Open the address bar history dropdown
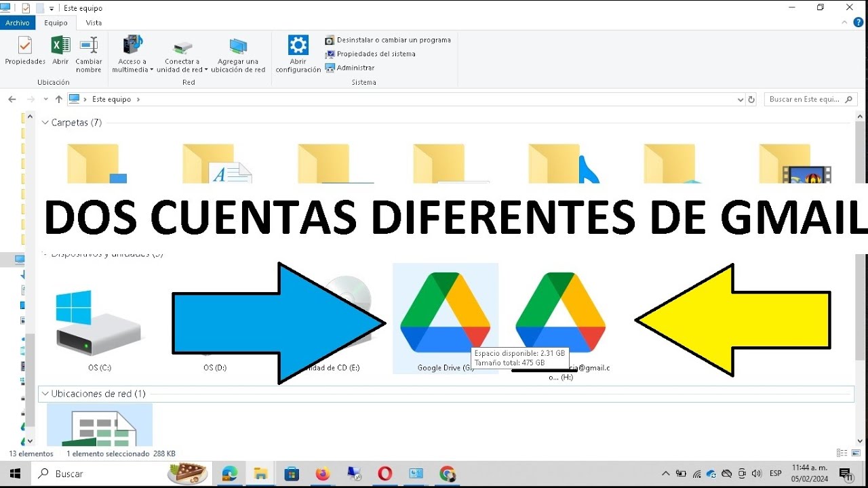The height and width of the screenshot is (488, 868). click(740, 100)
